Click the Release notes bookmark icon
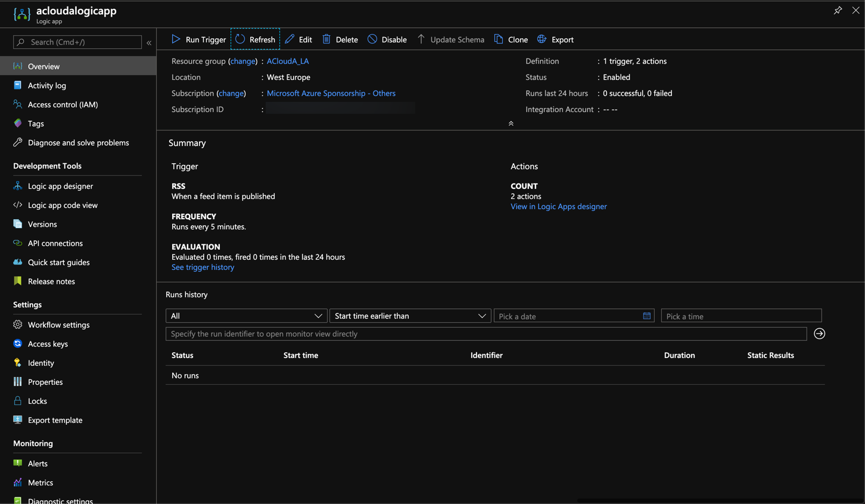This screenshot has width=865, height=504. tap(18, 281)
